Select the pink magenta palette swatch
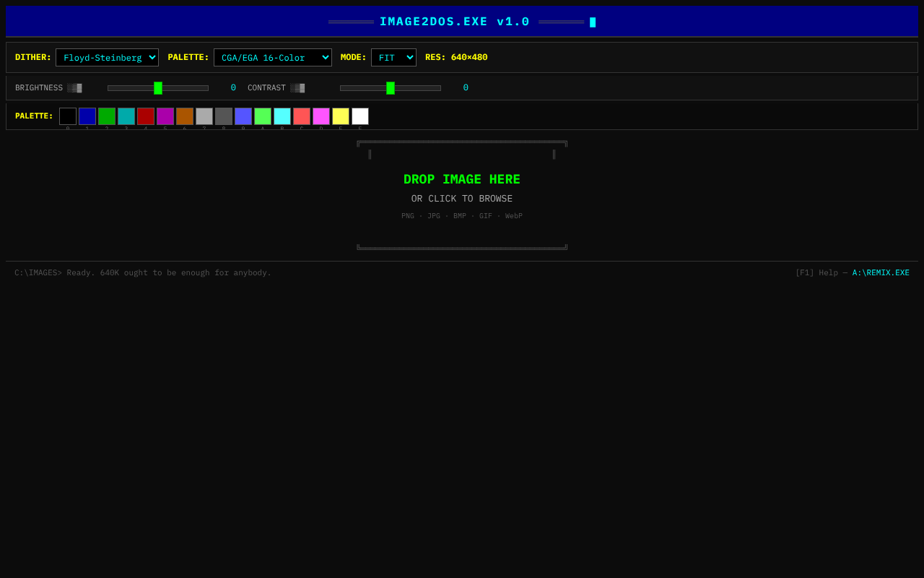924x578 pixels. (321, 116)
